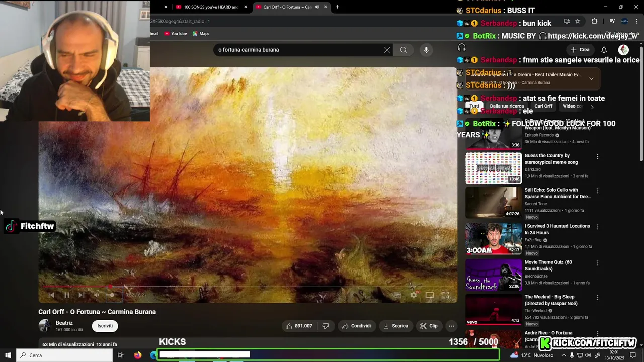Screen dimensions: 644x362
Task: Open video player settings gear
Action: [413, 295]
